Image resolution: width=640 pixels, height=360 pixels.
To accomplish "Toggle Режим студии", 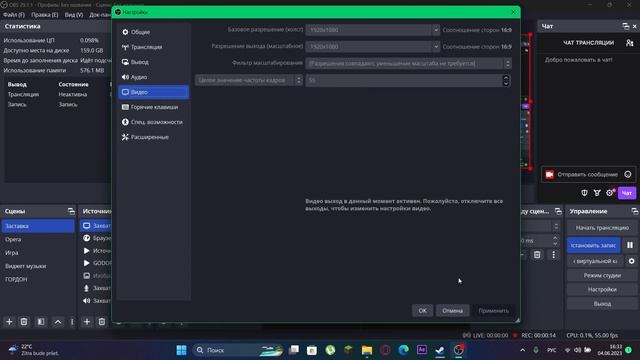I will click(602, 276).
